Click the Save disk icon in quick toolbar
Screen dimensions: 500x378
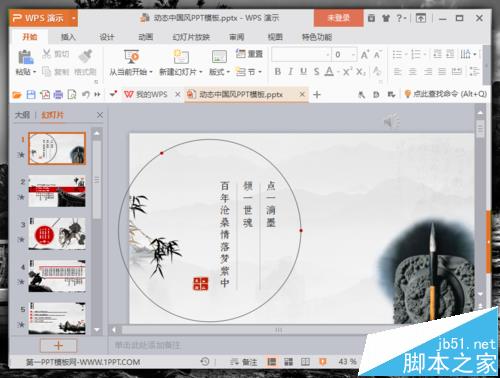31,95
